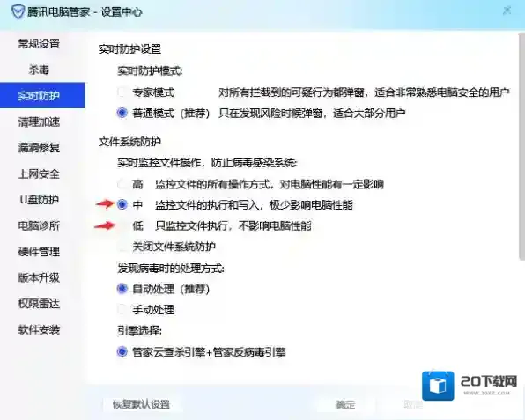Viewport: 525px width, 420px height.
Task: Set file monitoring level to 低
Action: click(x=122, y=226)
